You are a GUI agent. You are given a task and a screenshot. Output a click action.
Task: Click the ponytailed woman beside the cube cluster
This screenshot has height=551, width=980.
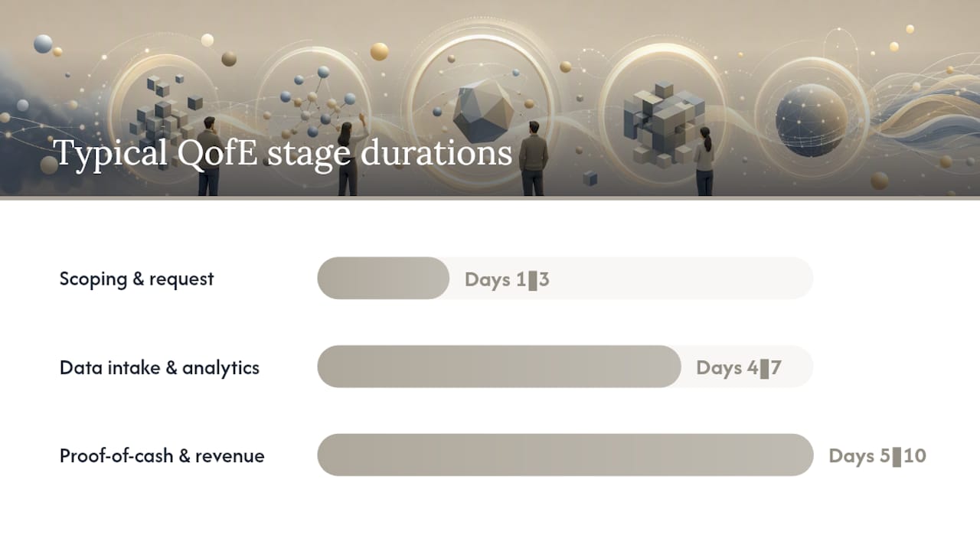(704, 161)
